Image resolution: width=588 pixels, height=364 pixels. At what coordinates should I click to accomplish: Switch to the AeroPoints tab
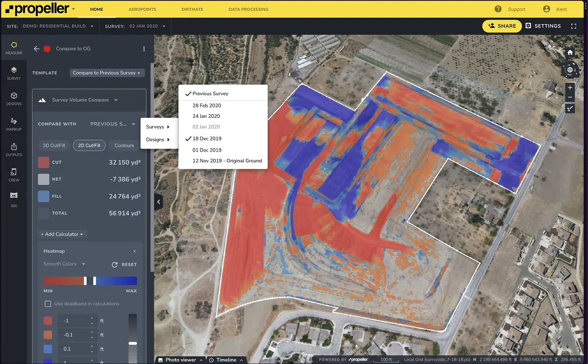coord(141,9)
